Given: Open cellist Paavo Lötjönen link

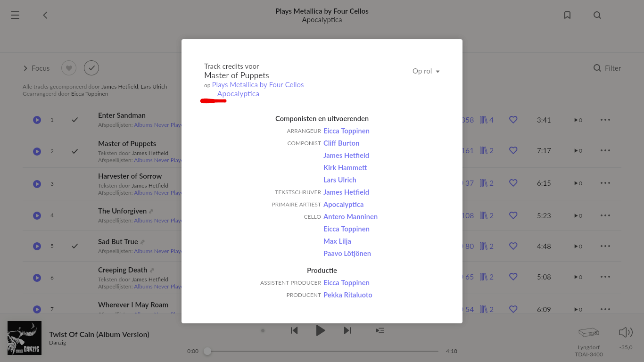Looking at the screenshot, I should [347, 254].
